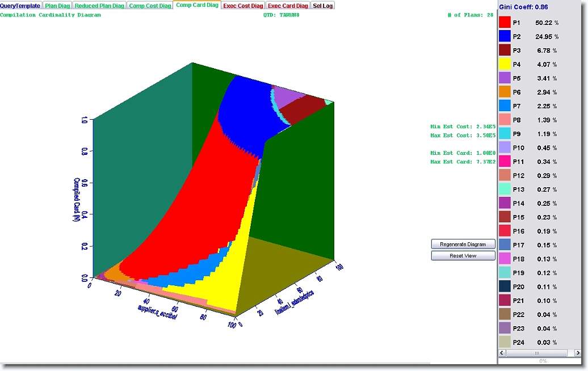Pick the yellow P4 plan swatch
The width and height of the screenshot is (588, 371).
(x=505, y=64)
